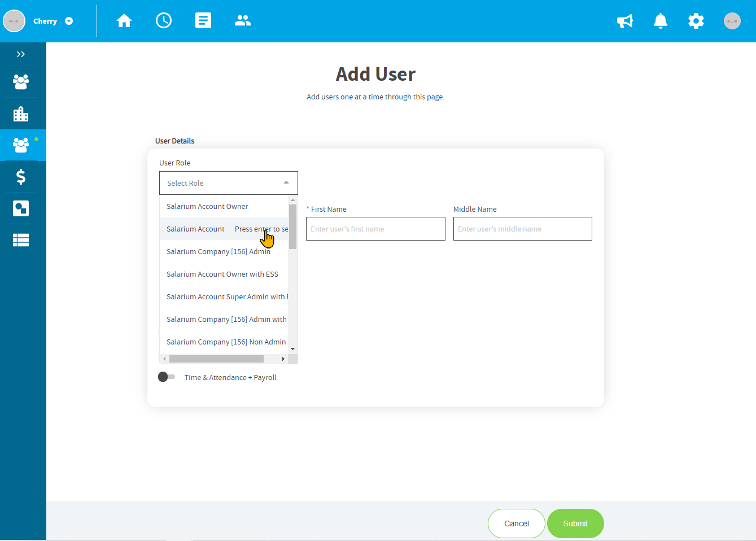This screenshot has height=541, width=756.
Task: Choose Salarium Company [156] Admin with role
Action: coord(224,319)
